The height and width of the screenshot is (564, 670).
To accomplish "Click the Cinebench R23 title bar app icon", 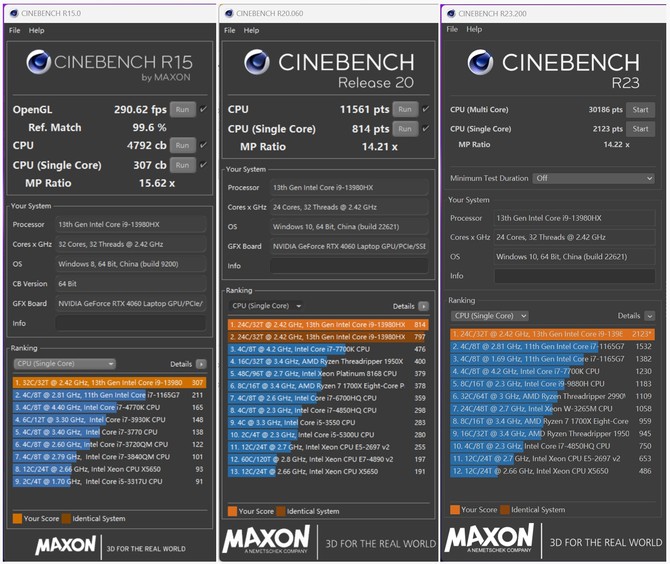I will pyautogui.click(x=451, y=14).
